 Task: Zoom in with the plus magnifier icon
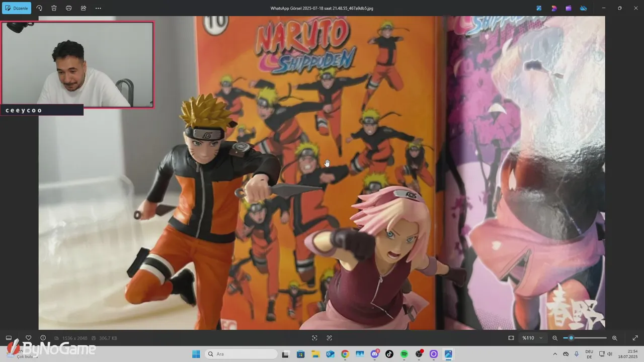pos(614,338)
